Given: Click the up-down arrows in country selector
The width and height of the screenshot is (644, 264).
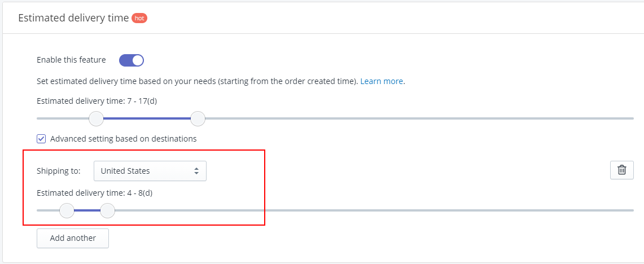Looking at the screenshot, I should coord(197,171).
